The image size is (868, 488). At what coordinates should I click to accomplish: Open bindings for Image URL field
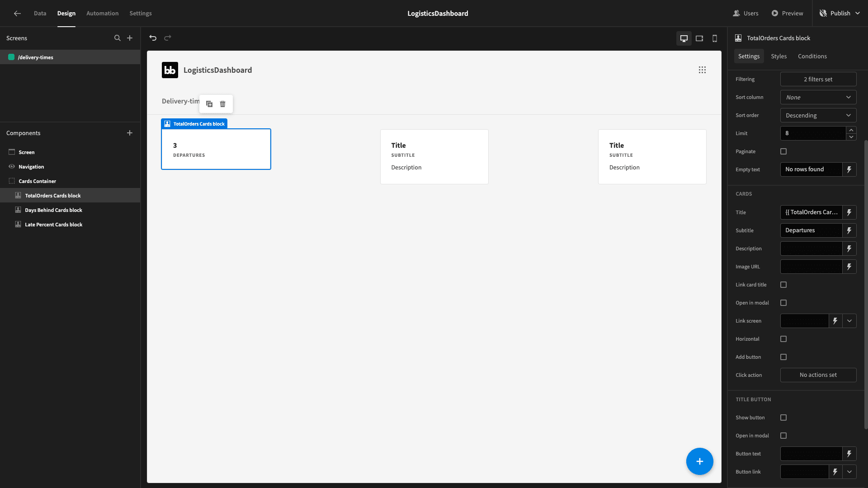[x=849, y=267]
